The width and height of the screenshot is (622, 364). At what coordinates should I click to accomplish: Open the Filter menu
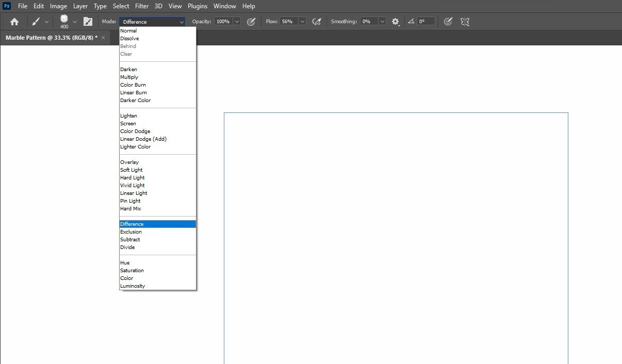point(142,6)
